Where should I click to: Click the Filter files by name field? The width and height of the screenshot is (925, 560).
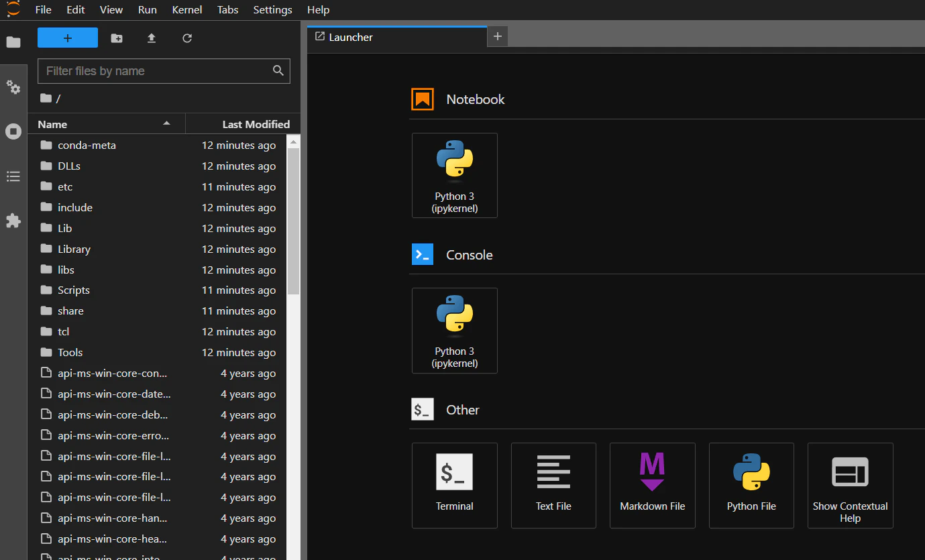point(164,71)
